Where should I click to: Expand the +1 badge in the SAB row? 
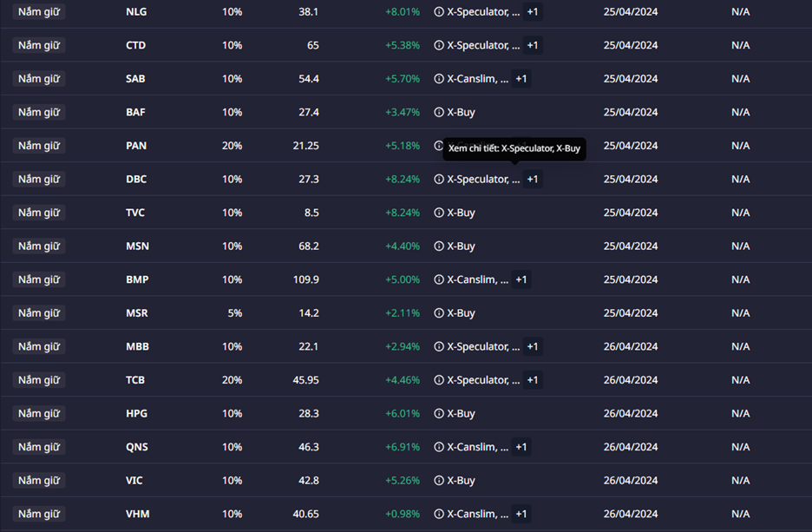(521, 79)
